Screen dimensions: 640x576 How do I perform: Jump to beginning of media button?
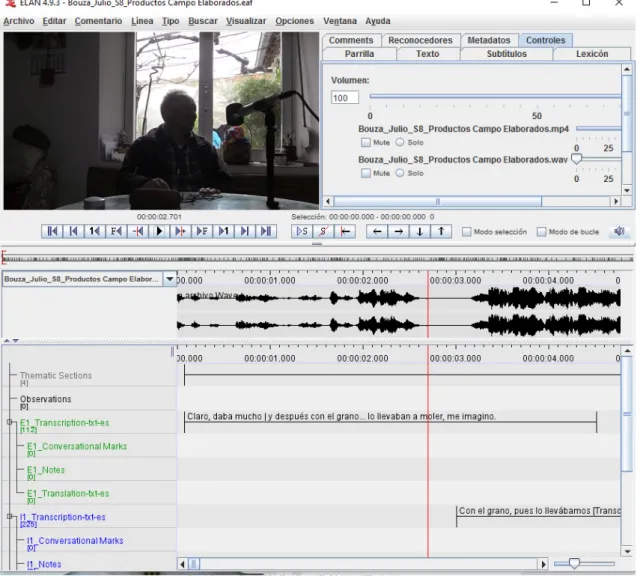click(52, 231)
